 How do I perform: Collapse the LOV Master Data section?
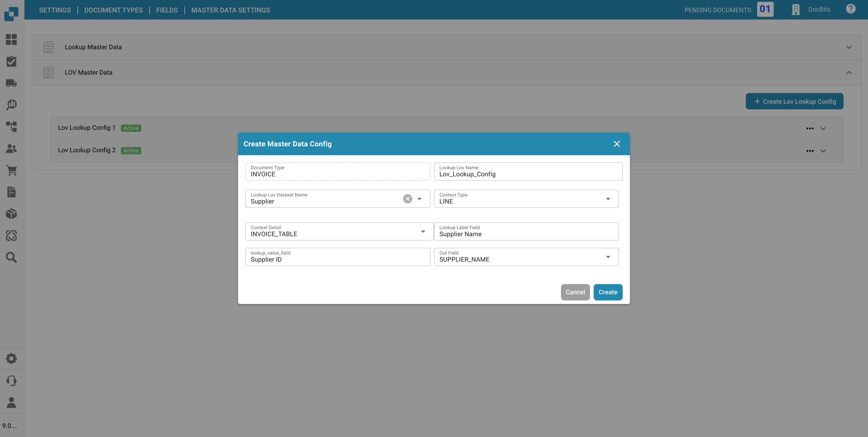click(x=848, y=73)
